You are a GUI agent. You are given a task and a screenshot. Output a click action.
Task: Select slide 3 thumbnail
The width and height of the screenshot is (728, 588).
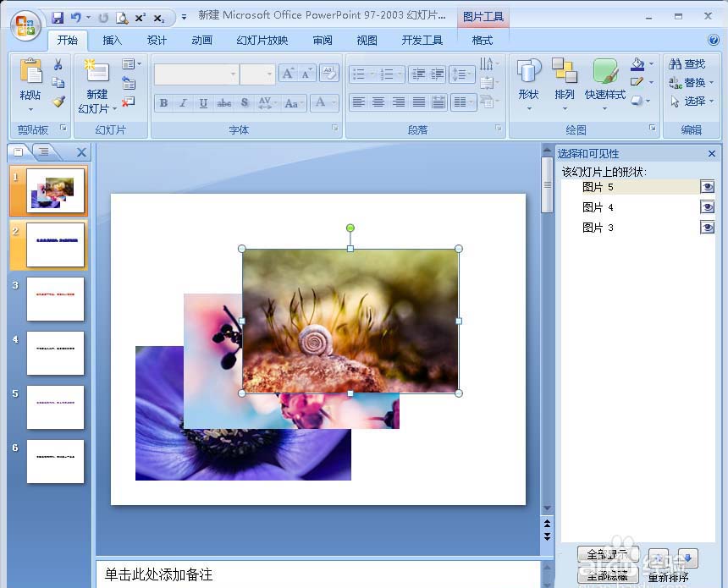(x=55, y=299)
